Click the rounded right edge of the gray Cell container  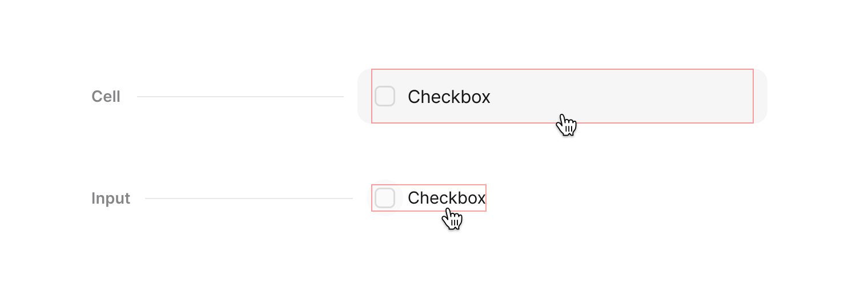coord(762,96)
